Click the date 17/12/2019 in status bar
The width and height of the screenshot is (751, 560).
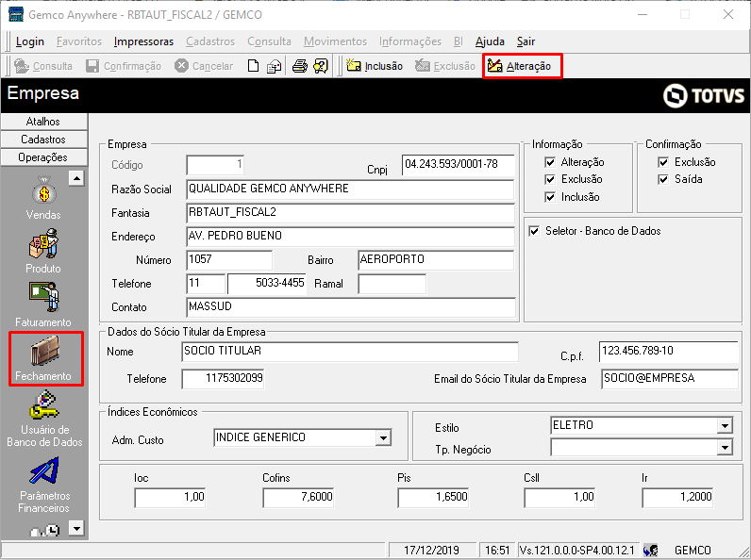(x=431, y=551)
